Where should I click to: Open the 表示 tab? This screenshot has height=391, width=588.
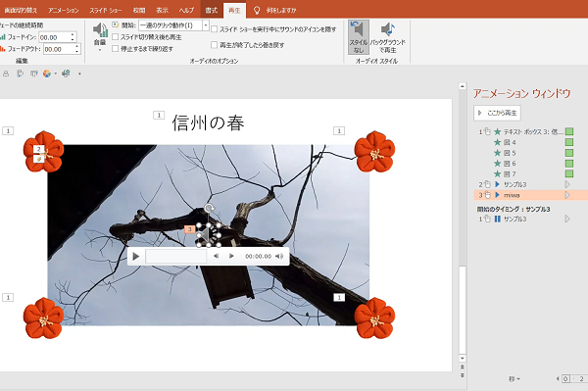coord(162,10)
